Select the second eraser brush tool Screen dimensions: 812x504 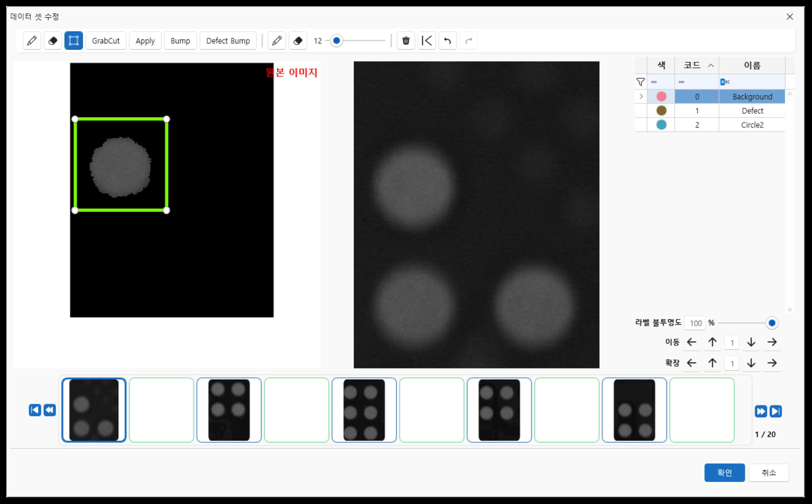(x=298, y=41)
